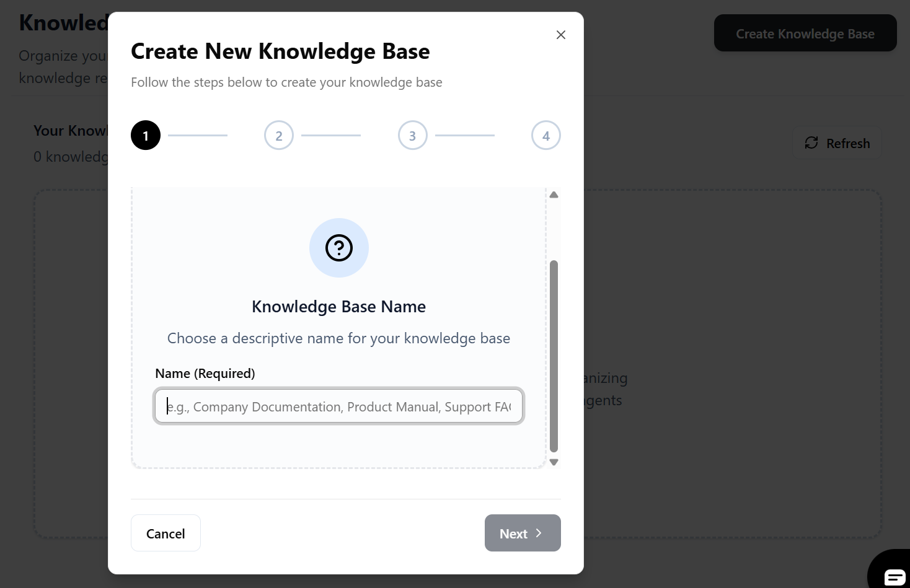
Task: Click the Name (Required) field label
Action: coord(205,373)
